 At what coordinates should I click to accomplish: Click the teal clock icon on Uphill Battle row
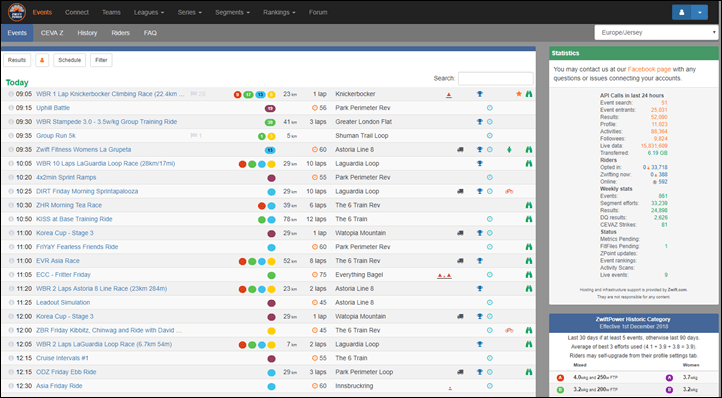coord(490,108)
